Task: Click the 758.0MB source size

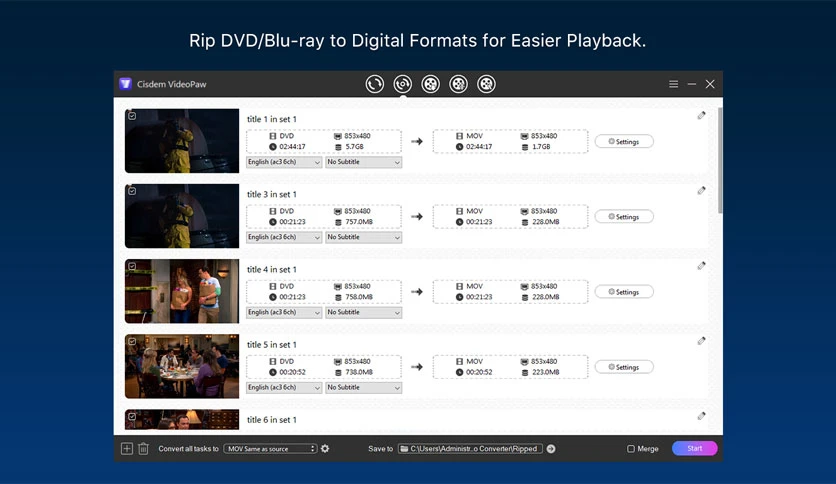Action: tap(359, 297)
